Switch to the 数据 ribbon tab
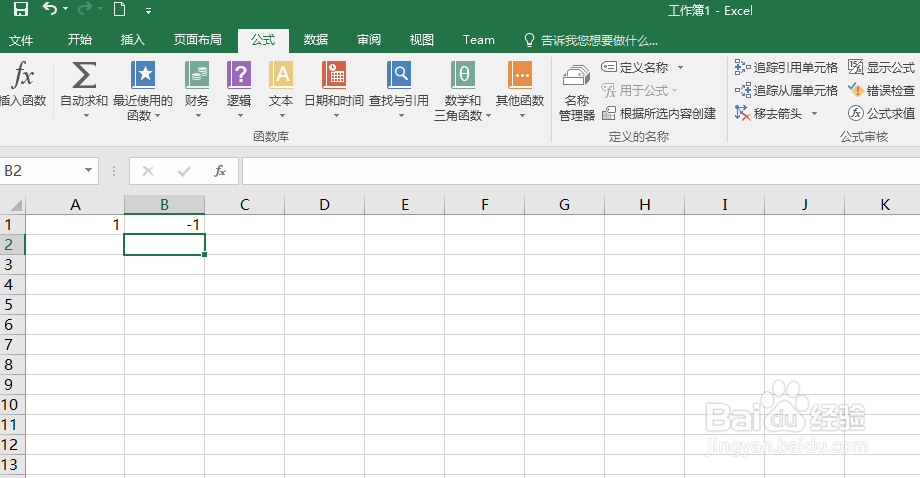 (x=316, y=40)
